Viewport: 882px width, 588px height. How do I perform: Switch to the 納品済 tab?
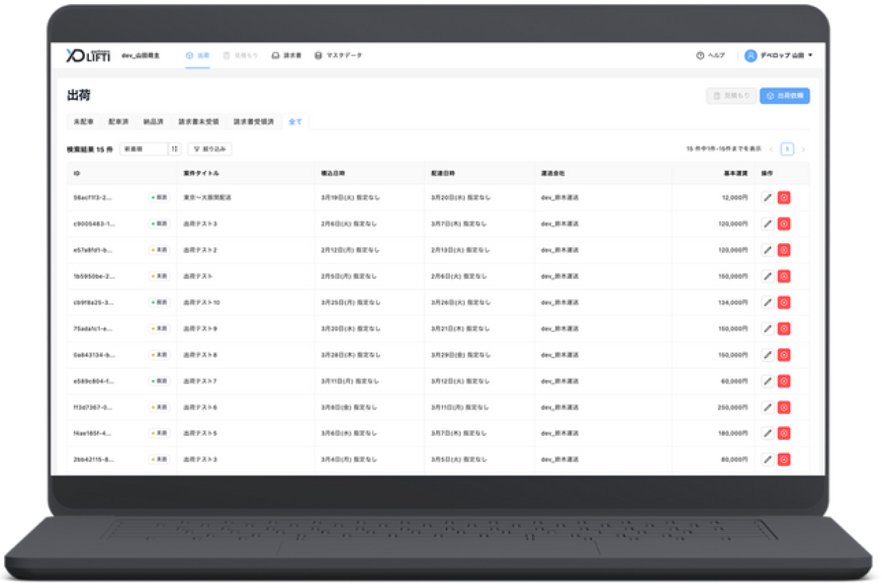tap(153, 122)
